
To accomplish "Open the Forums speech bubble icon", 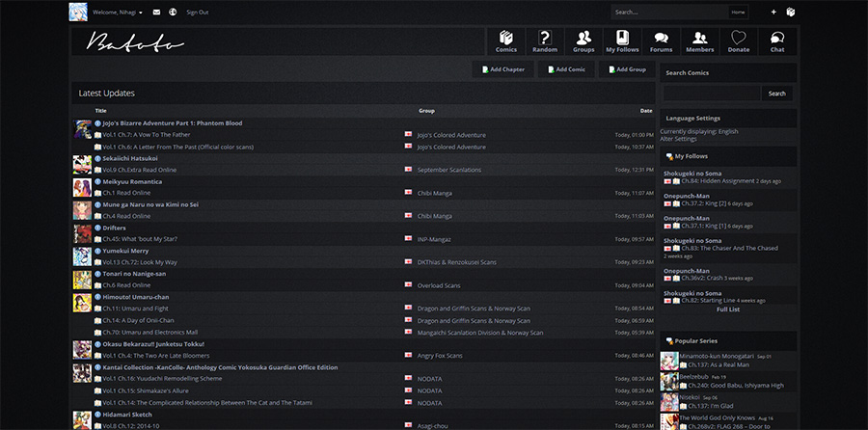I will (661, 40).
